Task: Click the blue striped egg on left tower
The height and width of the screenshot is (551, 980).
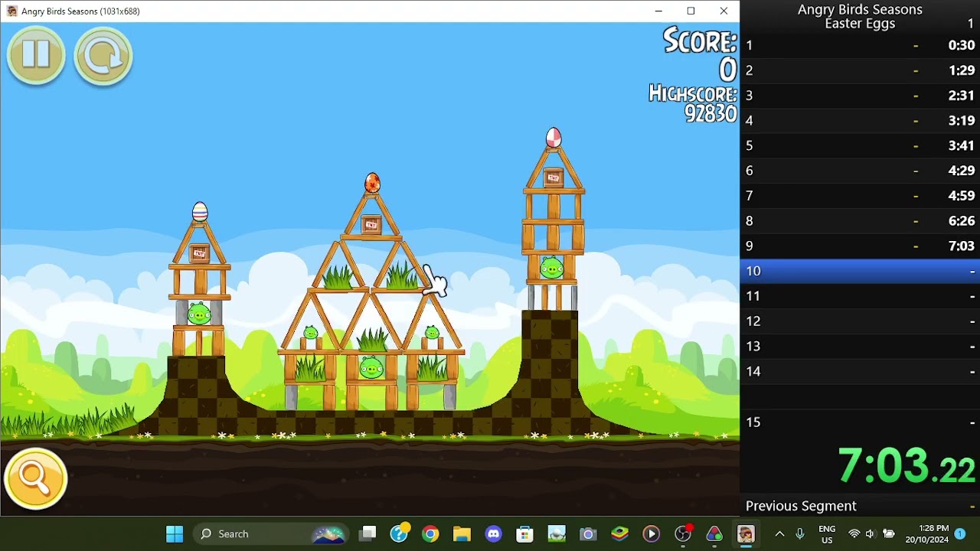Action: click(200, 211)
